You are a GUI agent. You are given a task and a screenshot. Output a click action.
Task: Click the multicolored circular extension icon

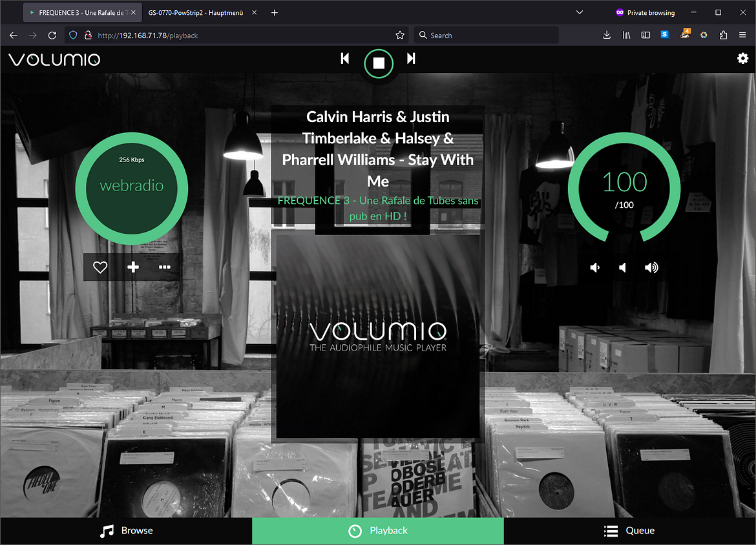pos(704,35)
